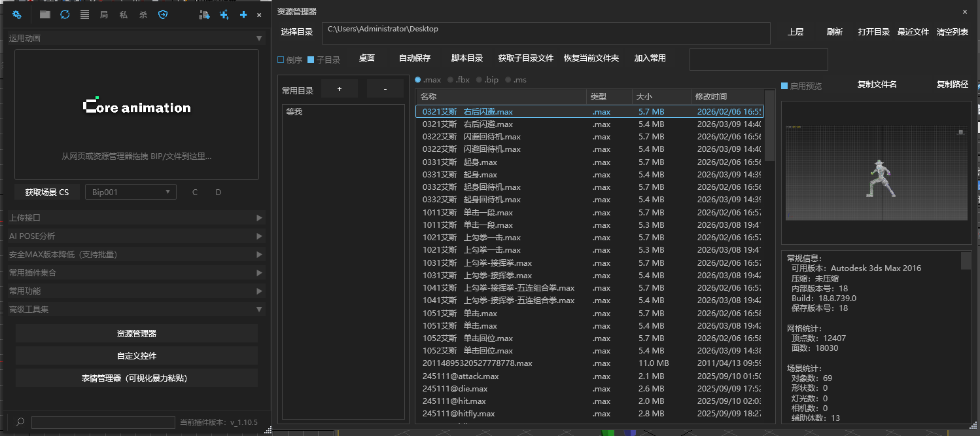Sort file list by 名称 column
Viewport: 980px width, 436px height.
[x=501, y=97]
